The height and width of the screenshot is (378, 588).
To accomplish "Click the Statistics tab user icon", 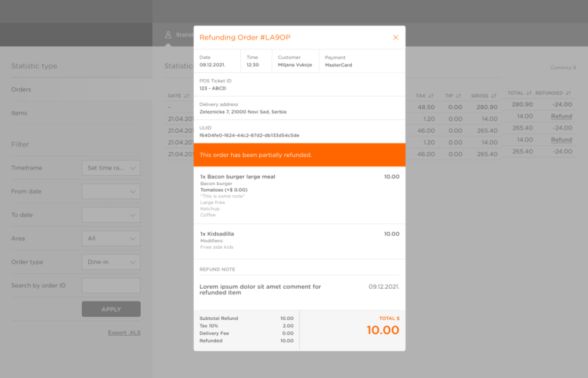I will [x=168, y=35].
